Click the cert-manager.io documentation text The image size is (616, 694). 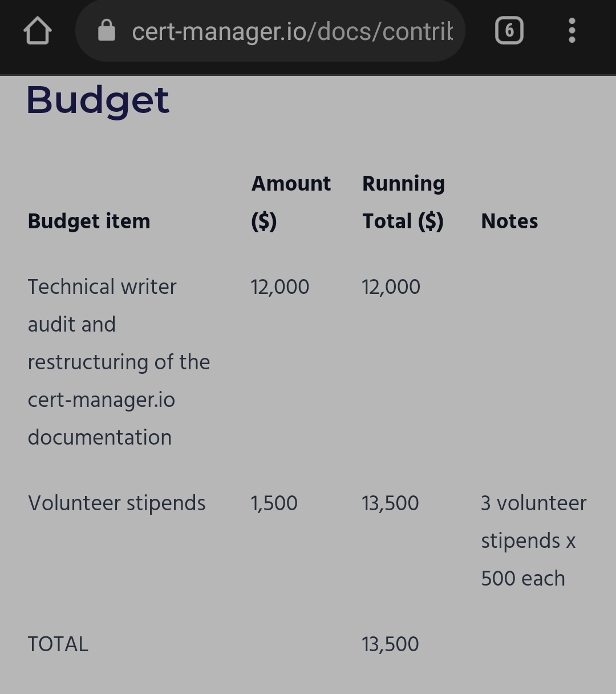pos(102,418)
